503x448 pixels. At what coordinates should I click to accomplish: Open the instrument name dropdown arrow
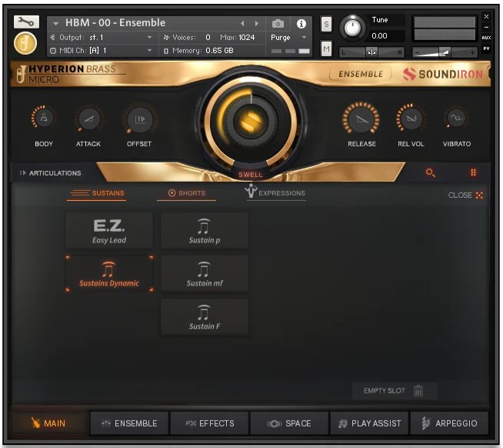click(56, 23)
